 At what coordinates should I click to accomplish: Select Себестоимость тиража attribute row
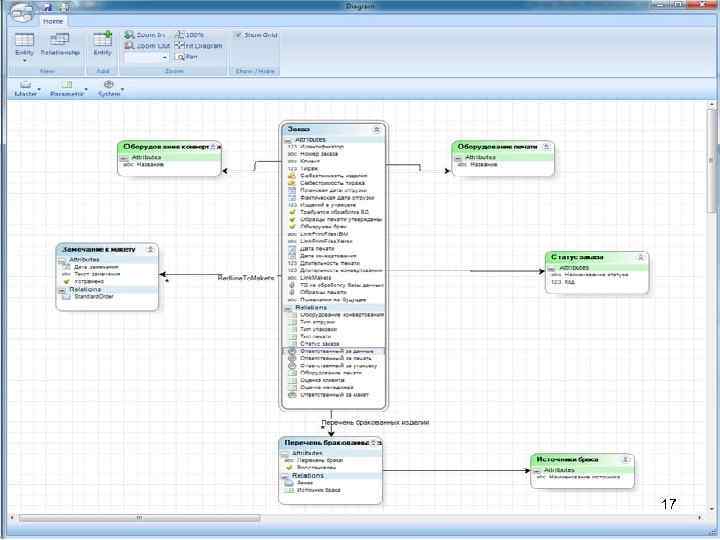(x=332, y=183)
